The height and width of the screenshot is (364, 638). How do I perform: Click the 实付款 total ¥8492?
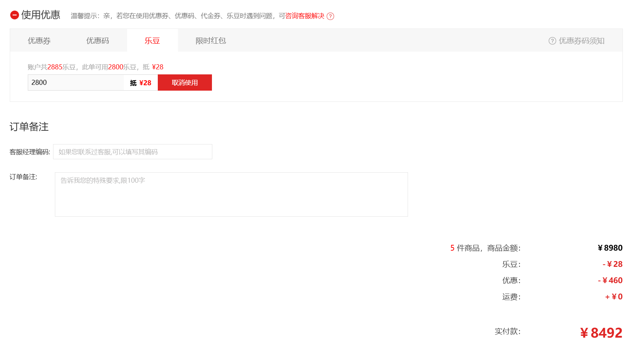tap(601, 333)
